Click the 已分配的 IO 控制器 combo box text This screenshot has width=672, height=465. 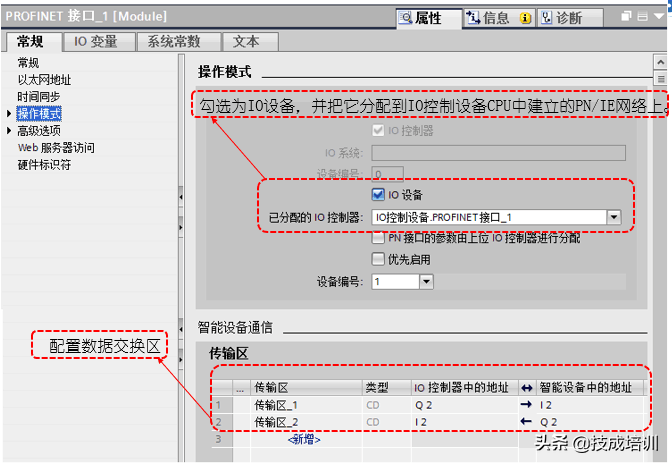pos(489,217)
